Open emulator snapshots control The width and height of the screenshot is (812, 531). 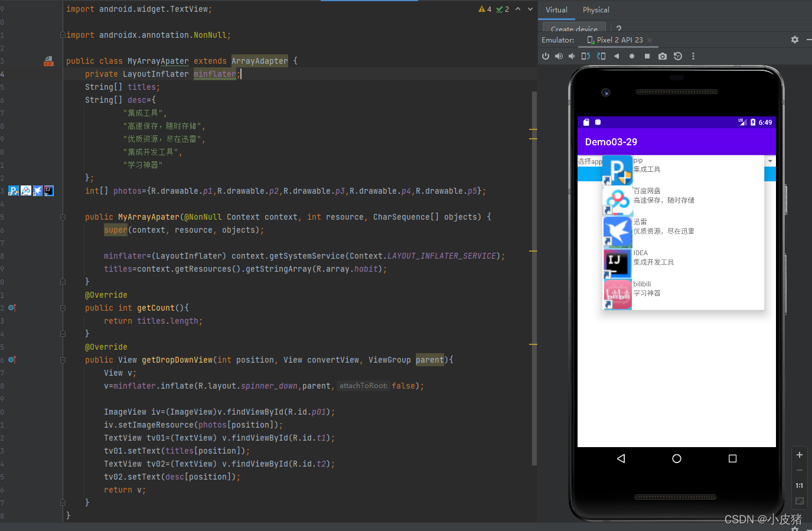pyautogui.click(x=677, y=56)
